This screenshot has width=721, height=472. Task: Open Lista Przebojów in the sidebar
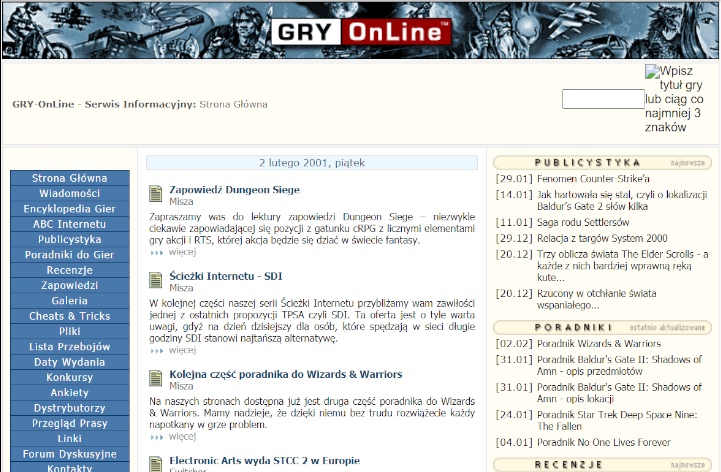tap(69, 346)
